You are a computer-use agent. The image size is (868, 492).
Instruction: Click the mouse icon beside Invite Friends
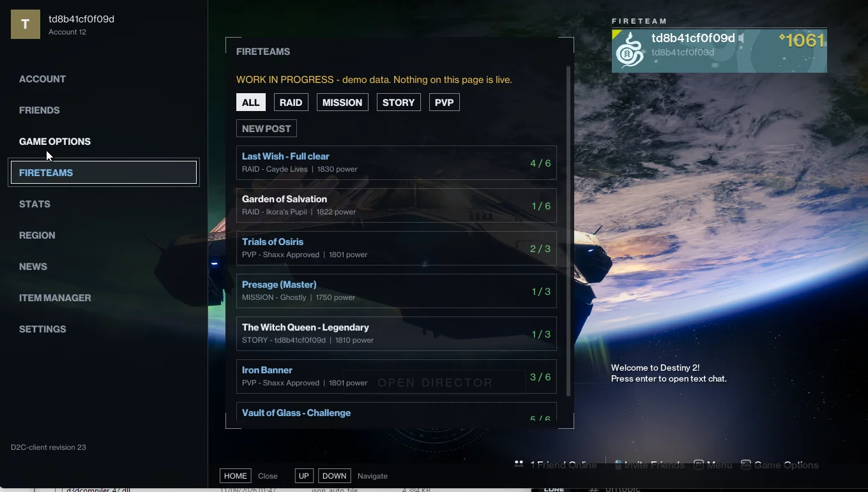618,465
